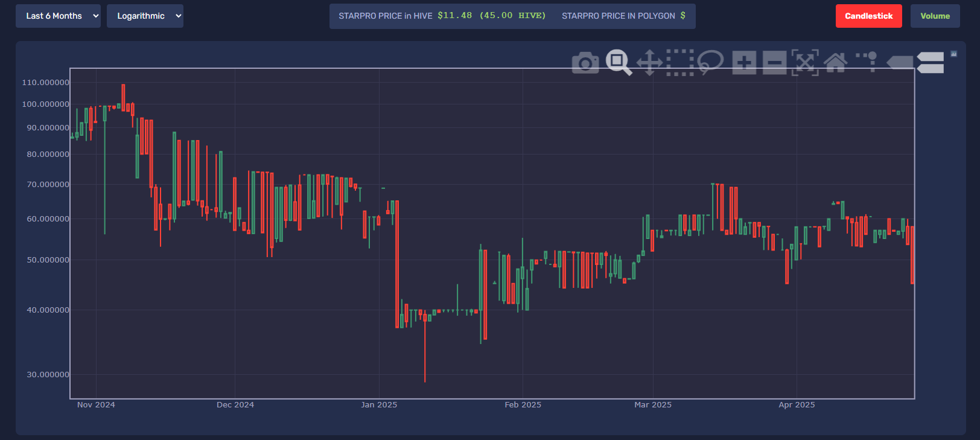Viewport: 980px width, 440px height.
Task: Open the Logarithmic scale dropdown
Action: pos(145,16)
